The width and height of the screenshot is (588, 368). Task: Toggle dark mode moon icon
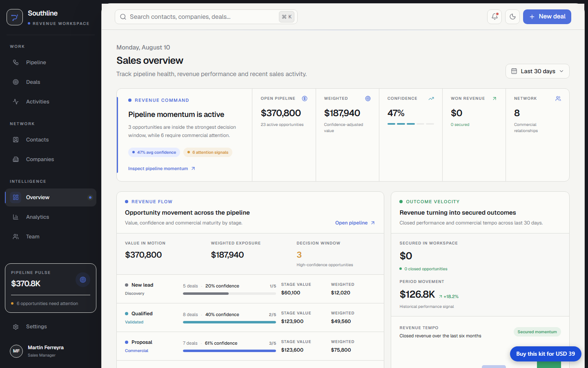point(512,17)
